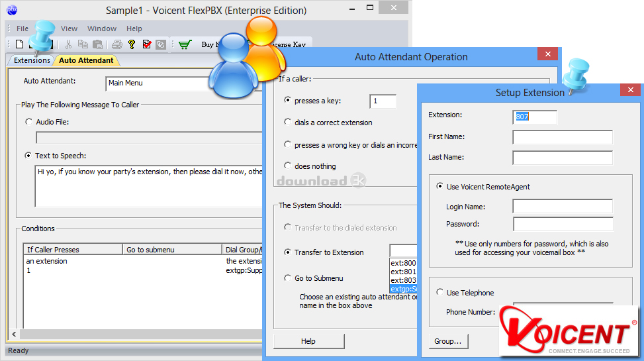Click the Extension field showing 807

tap(535, 117)
